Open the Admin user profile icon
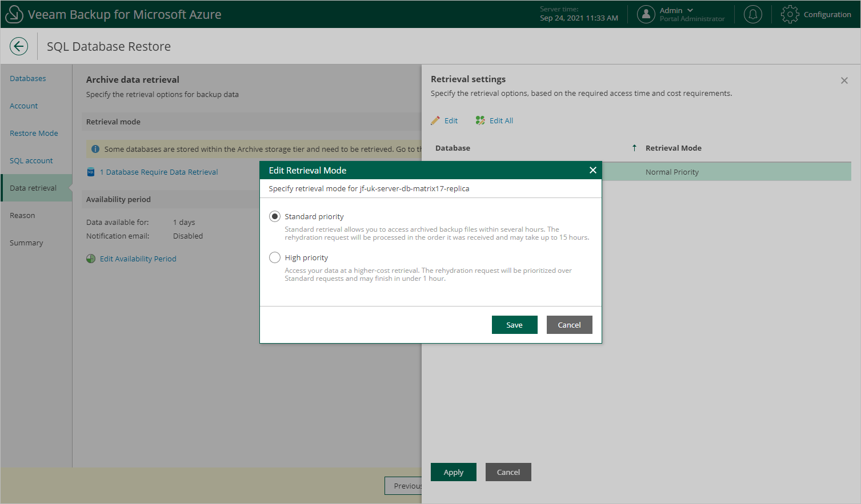The image size is (861, 504). pyautogui.click(x=646, y=14)
